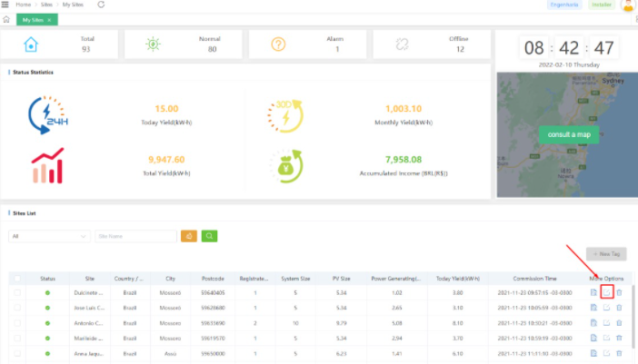Viewport: 638px width, 364px height.
Task: Click the hamburger menu icon at top left
Action: point(6,5)
